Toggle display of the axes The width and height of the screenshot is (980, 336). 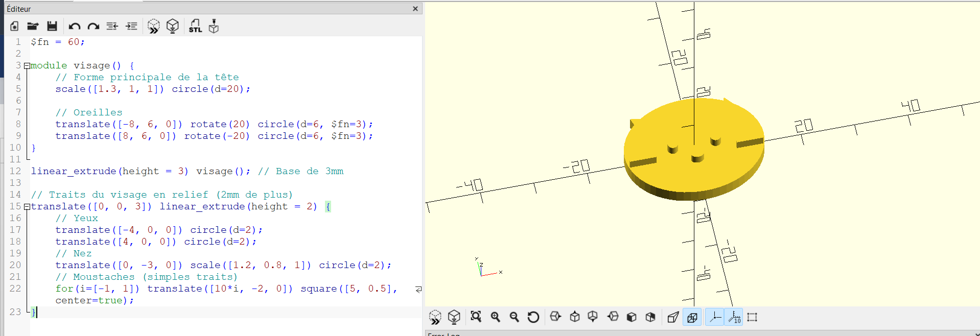click(x=715, y=317)
